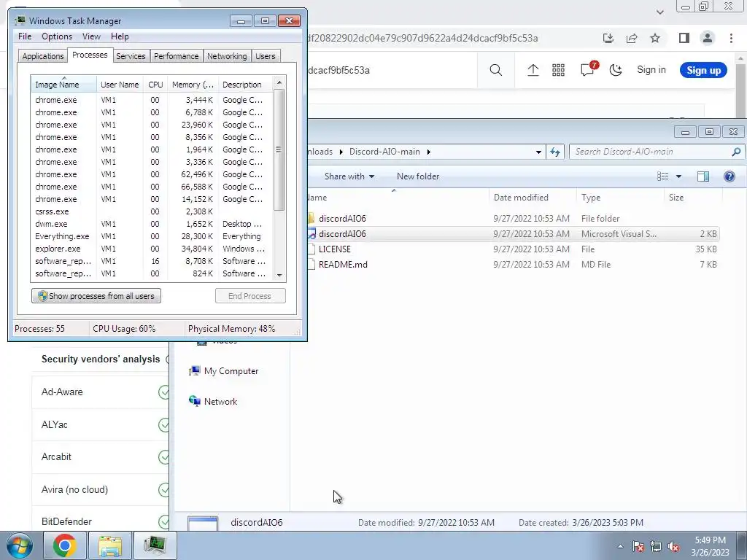Click the VirusTotal Sign in link

tap(651, 70)
